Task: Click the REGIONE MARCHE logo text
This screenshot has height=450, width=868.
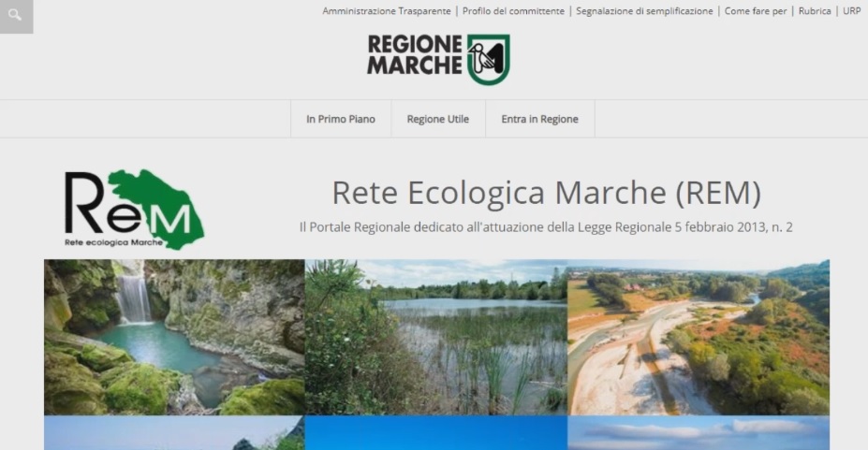Action: pos(415,54)
